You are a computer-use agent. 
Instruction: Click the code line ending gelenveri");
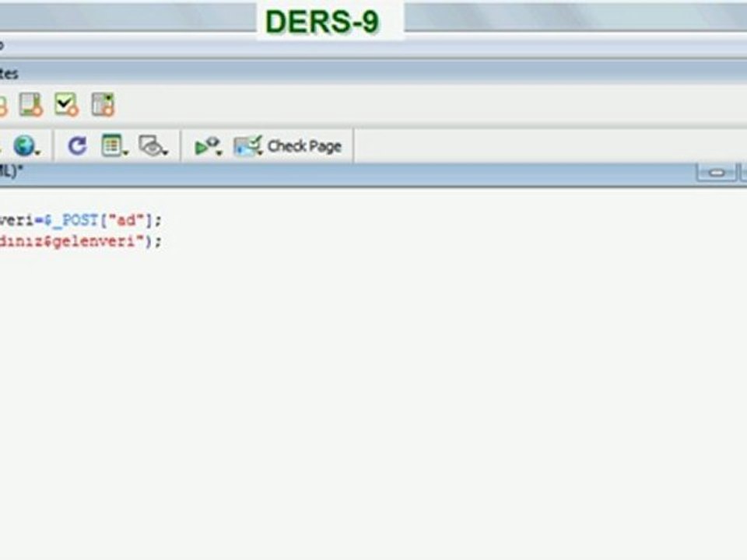click(81, 241)
